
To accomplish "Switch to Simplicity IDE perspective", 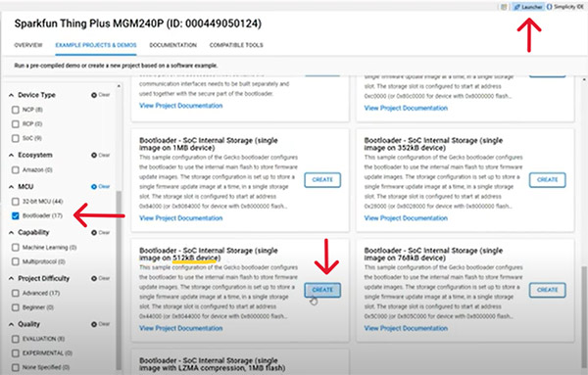I will (x=565, y=7).
